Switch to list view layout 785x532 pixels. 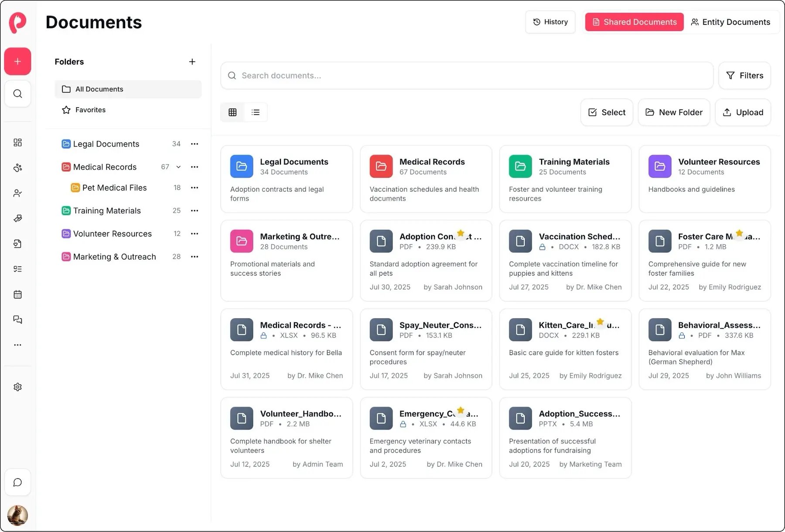pos(256,113)
